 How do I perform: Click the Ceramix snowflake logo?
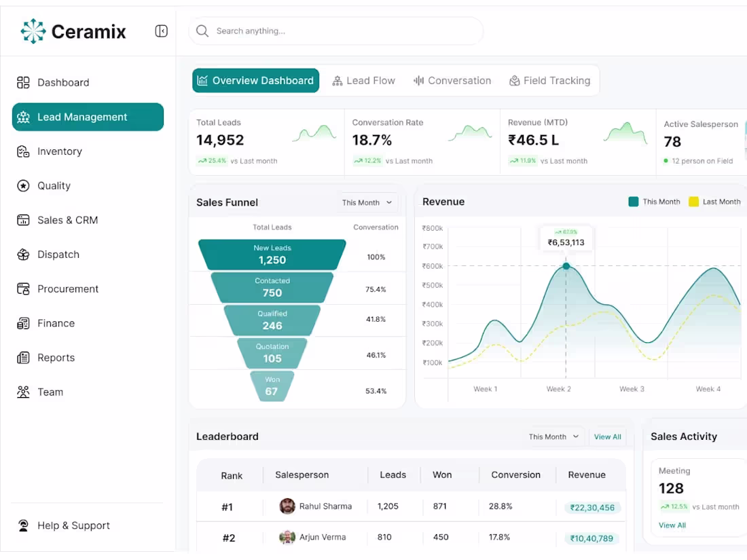[x=33, y=31]
